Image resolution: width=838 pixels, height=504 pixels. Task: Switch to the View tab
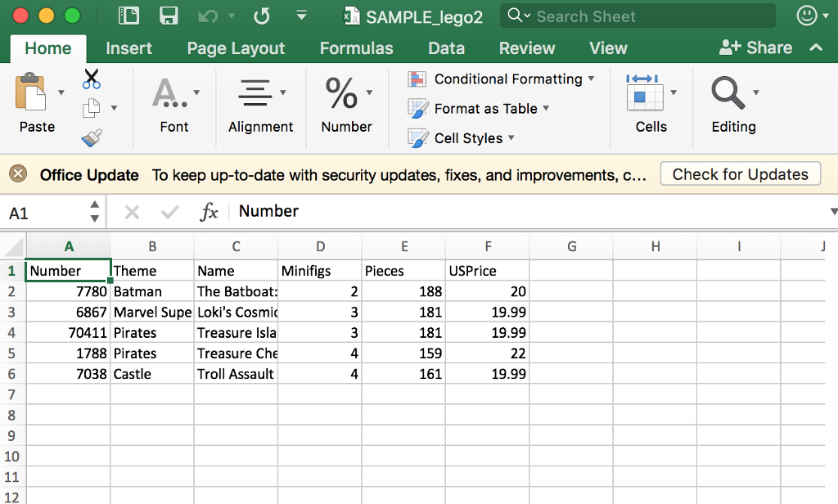click(x=608, y=48)
